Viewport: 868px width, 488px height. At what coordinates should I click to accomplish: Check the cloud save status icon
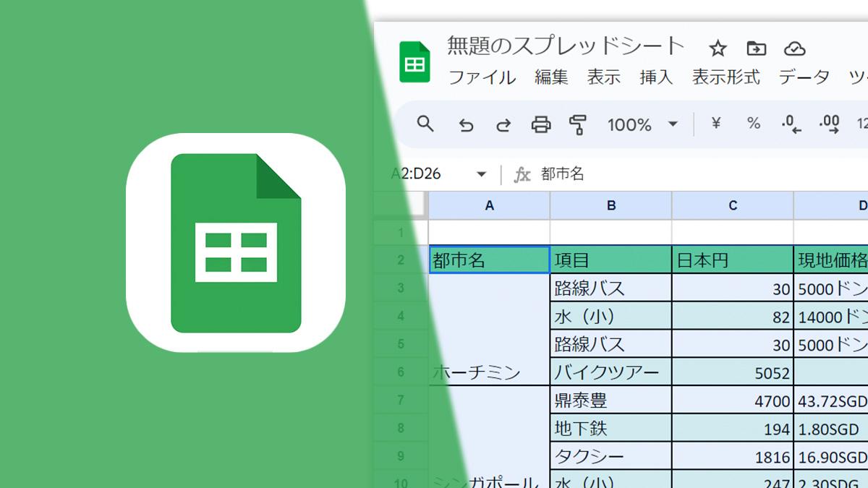(795, 48)
